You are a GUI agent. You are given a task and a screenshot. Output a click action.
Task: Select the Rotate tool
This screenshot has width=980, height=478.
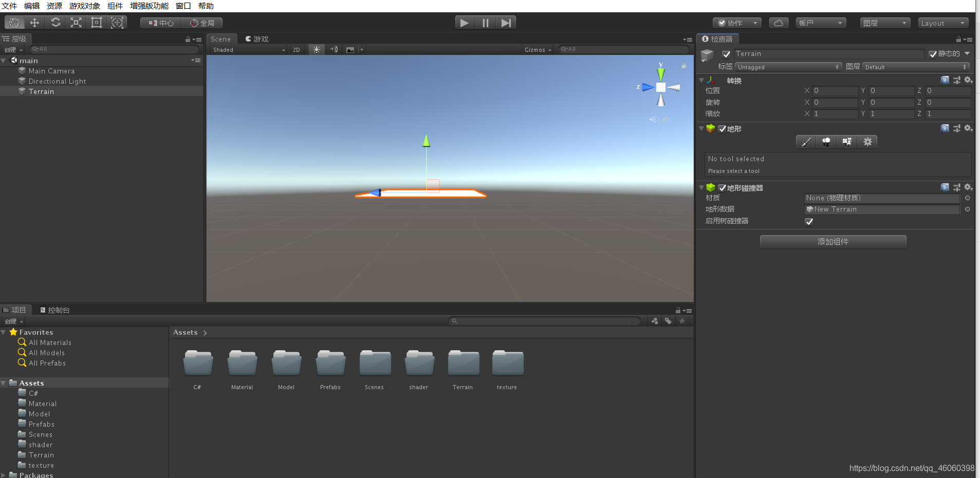[56, 23]
